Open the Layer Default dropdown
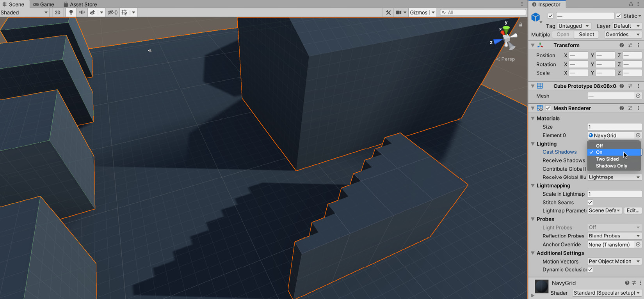The width and height of the screenshot is (644, 299). [626, 26]
